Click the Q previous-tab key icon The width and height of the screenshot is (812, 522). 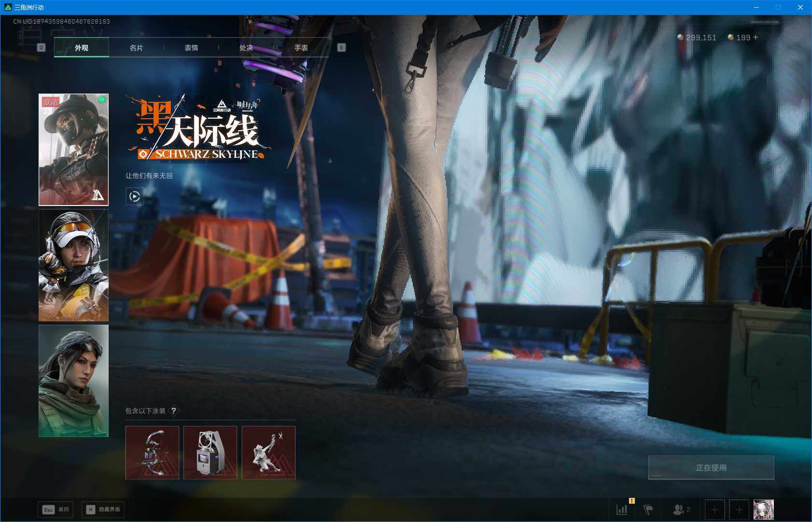[x=41, y=47]
